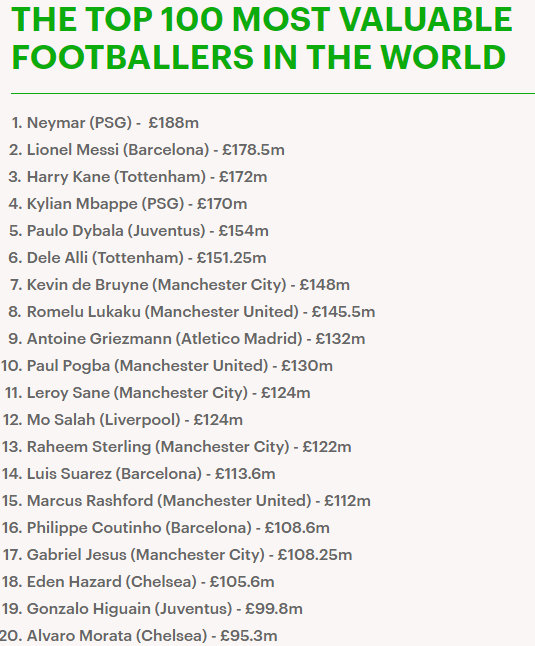Select the Raheem Sterling entry

177,447
